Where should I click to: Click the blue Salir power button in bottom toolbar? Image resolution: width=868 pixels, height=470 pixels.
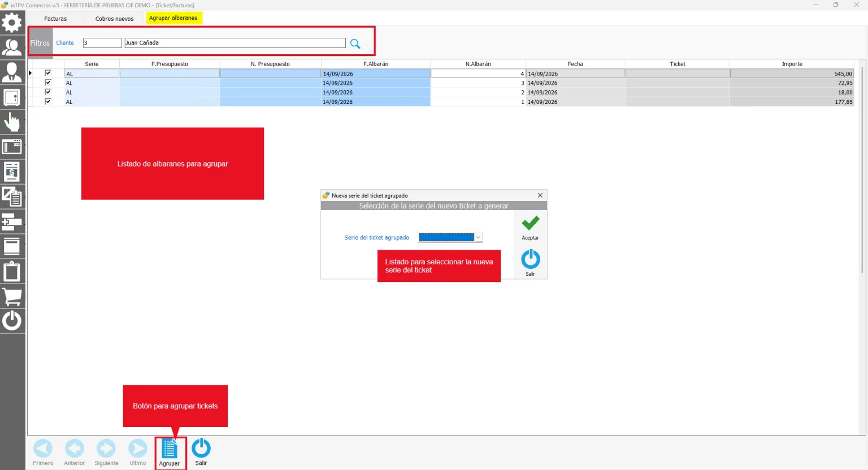(x=201, y=452)
